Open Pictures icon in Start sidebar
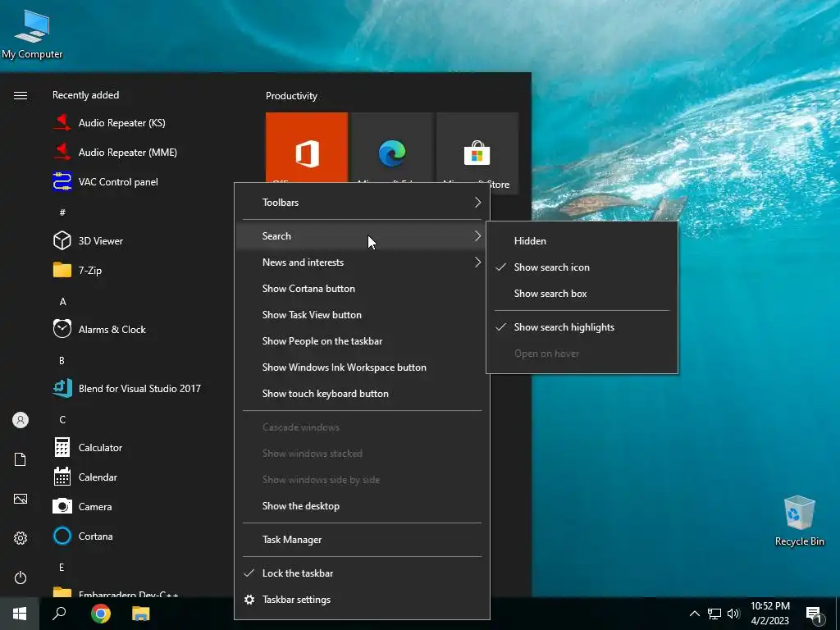840x630 pixels. pyautogui.click(x=21, y=499)
